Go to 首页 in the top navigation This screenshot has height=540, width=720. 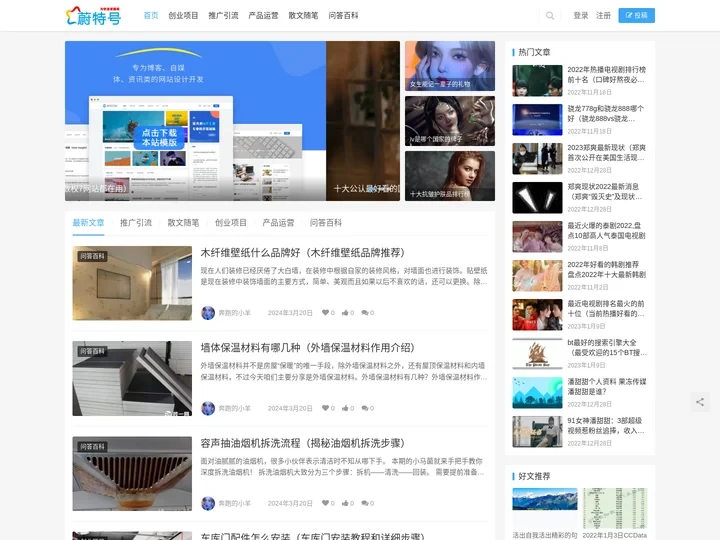151,16
